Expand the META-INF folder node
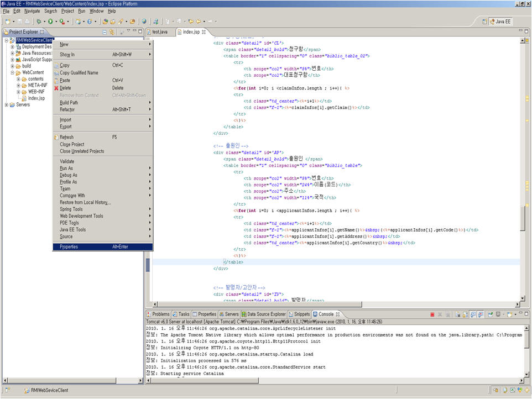The width and height of the screenshot is (532, 399). click(x=18, y=85)
